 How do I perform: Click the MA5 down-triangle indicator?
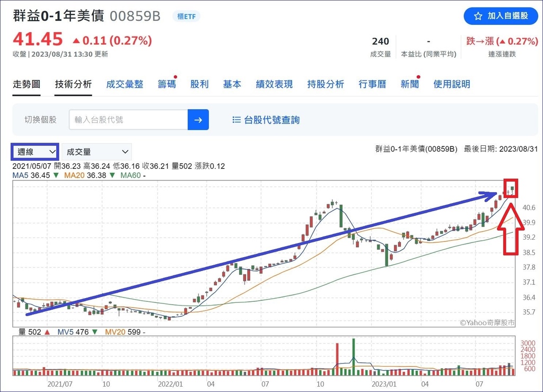pyautogui.click(x=56, y=175)
